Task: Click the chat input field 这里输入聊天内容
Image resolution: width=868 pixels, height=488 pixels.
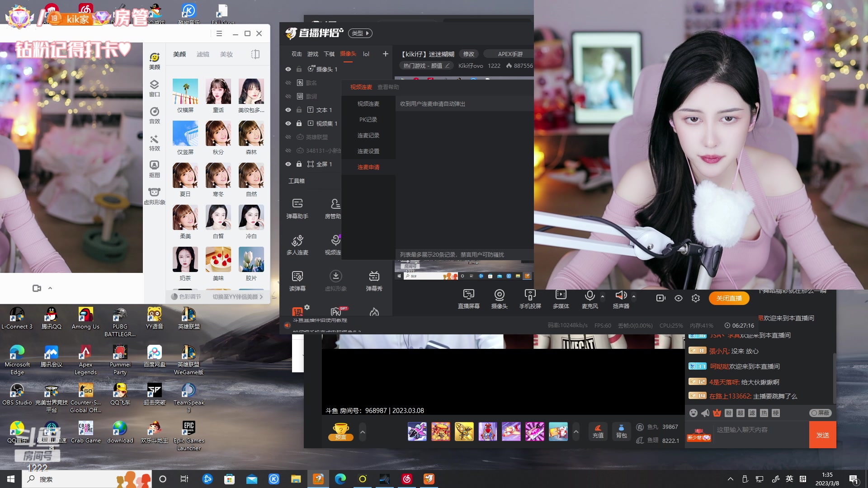Action: pos(760,430)
